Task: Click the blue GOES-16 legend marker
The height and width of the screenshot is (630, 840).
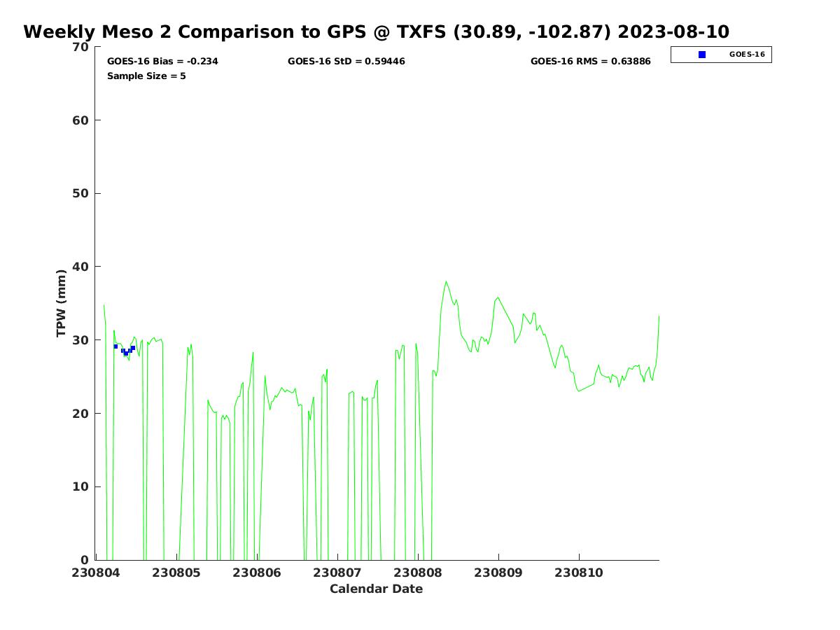Action: pos(702,55)
